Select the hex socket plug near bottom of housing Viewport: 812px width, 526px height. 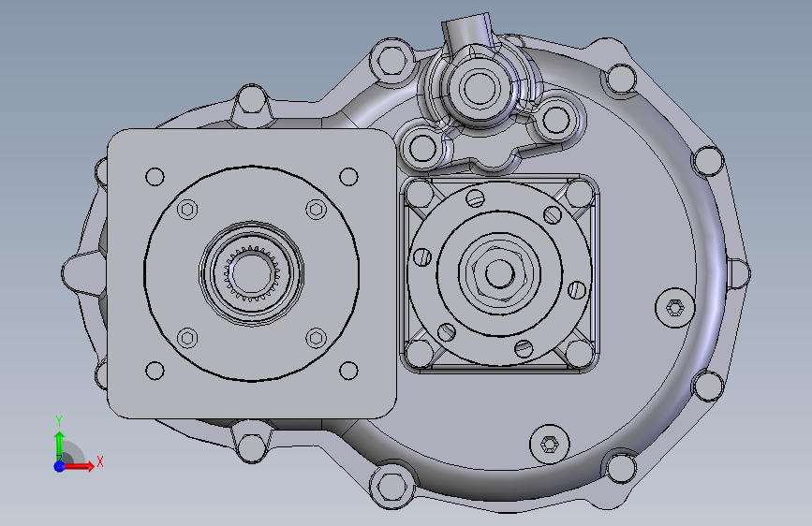[550, 445]
